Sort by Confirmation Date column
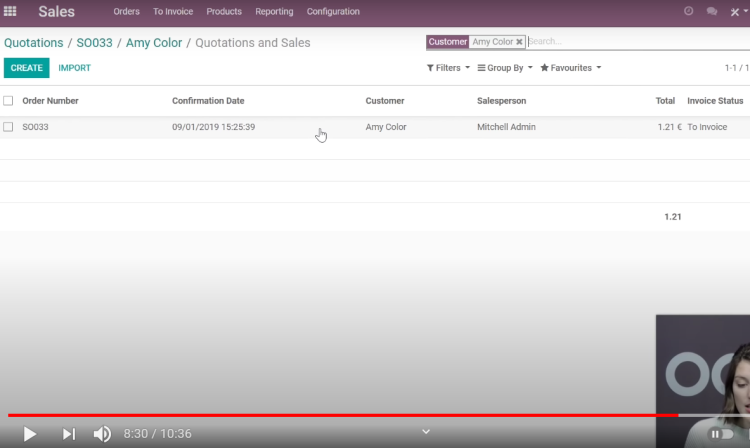 pyautogui.click(x=208, y=101)
